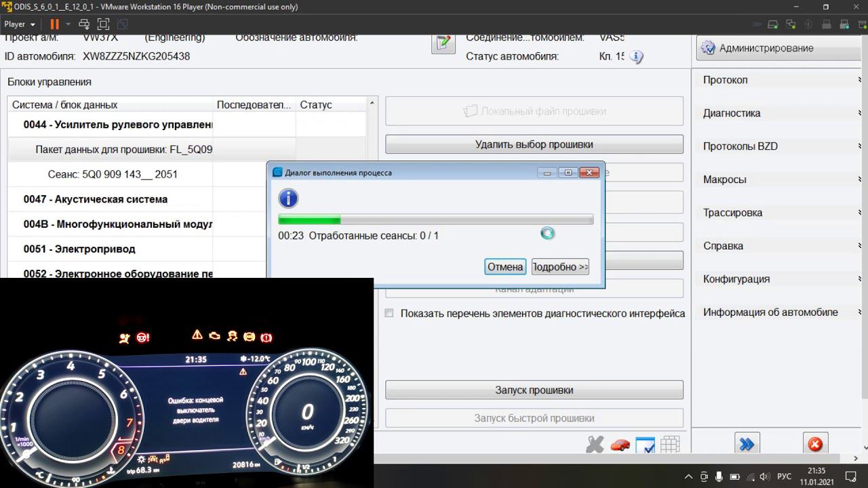Open Информация об автомобиле section
Image resolution: width=868 pixels, height=488 pixels.
(x=781, y=312)
